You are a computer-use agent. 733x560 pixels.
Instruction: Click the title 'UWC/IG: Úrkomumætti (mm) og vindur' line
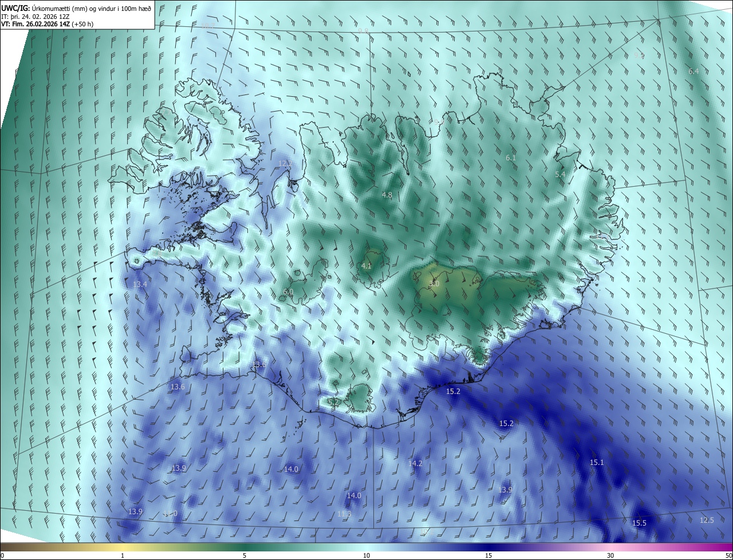tap(76, 8)
